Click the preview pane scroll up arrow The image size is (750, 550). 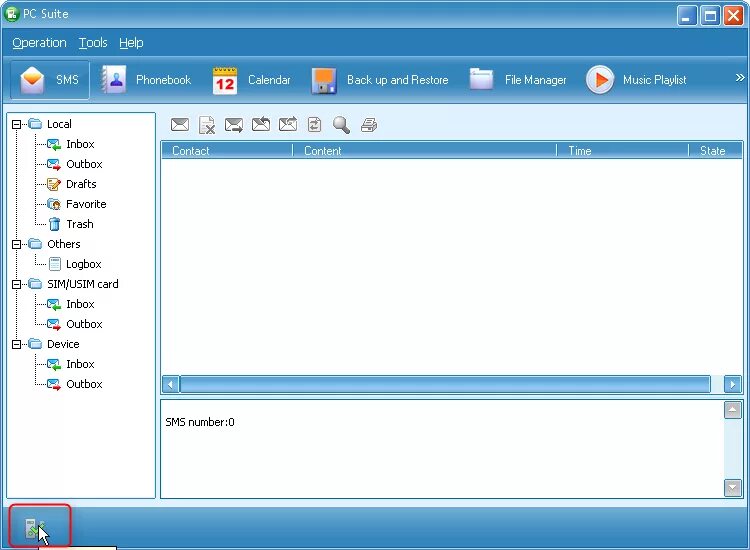[x=733, y=410]
